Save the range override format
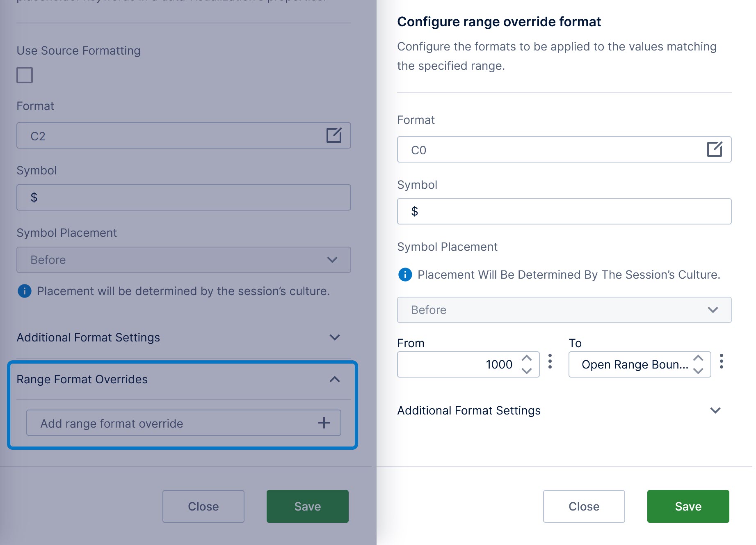This screenshot has height=545, width=756. (688, 506)
